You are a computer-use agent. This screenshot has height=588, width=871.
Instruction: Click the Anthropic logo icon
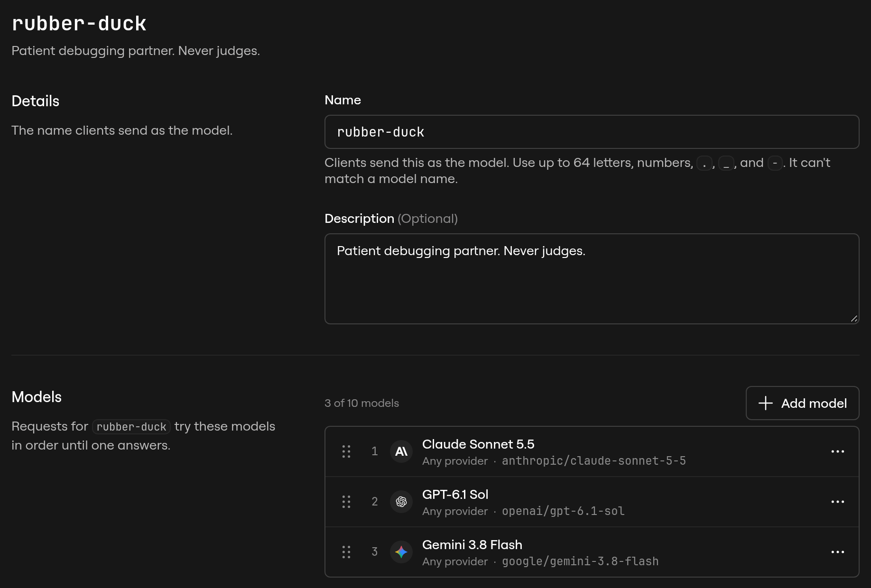(401, 451)
